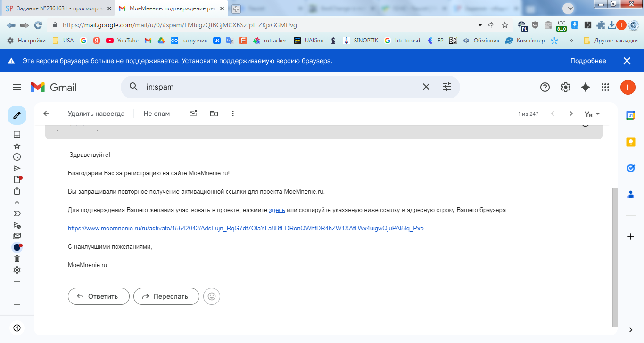This screenshot has width=644, height=343.
Task: Add an emoji reaction to the email
Action: [212, 296]
